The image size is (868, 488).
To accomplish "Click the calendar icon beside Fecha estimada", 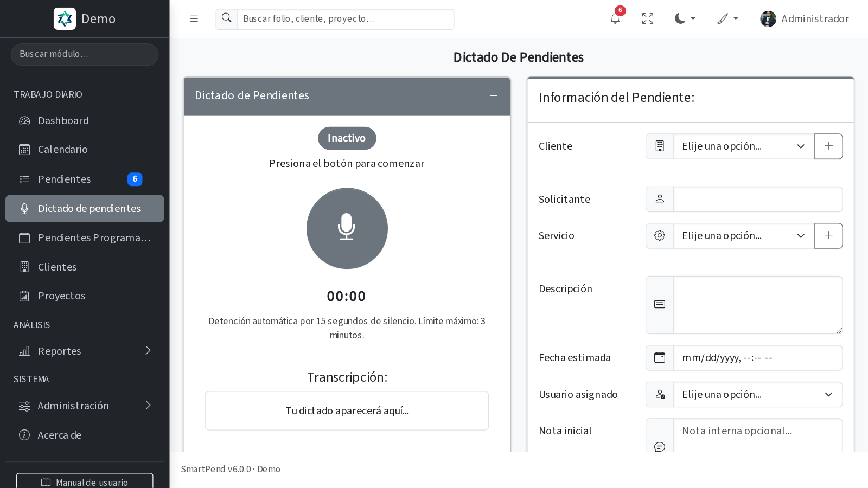I will pos(660,358).
